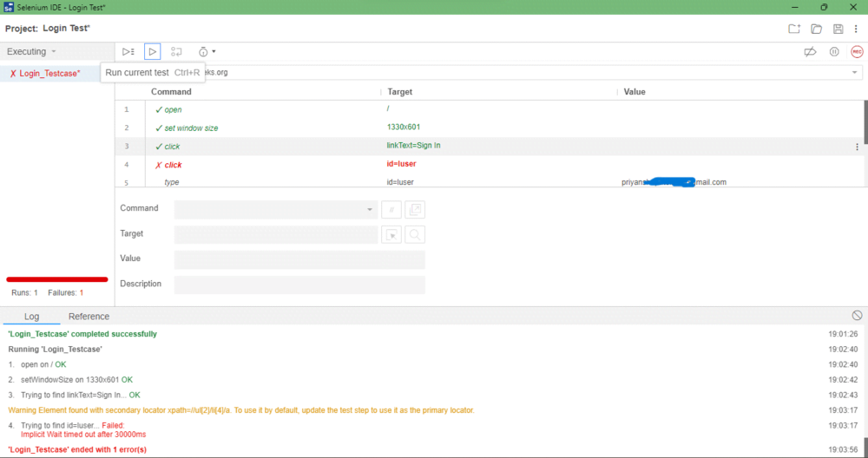The width and height of the screenshot is (868, 458).
Task: Select Login_Testcase in the test list
Action: coord(49,73)
